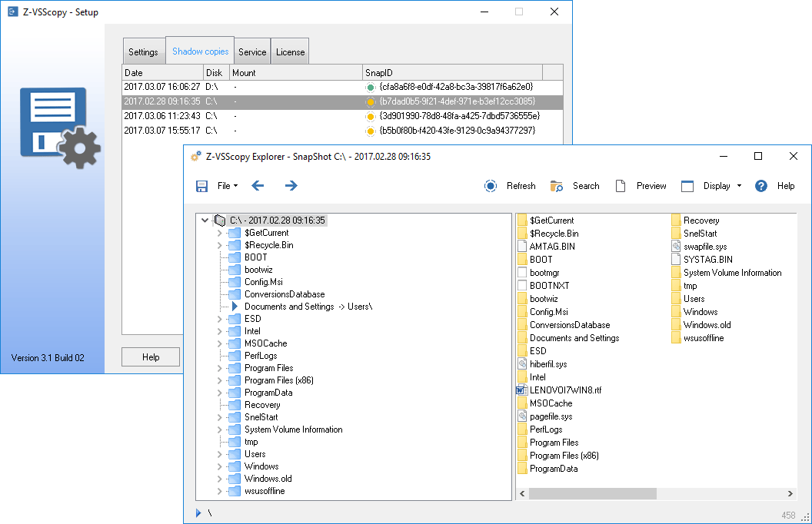
Task: Navigate back with the left arrow
Action: (x=258, y=186)
